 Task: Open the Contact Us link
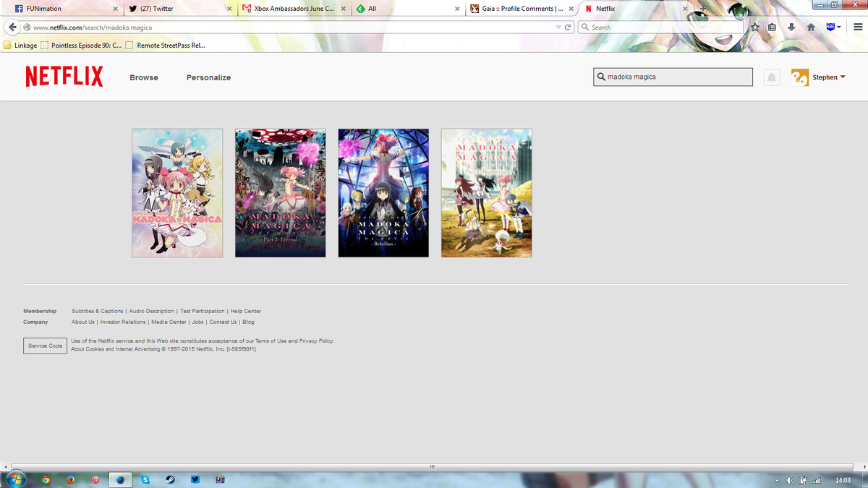(x=223, y=322)
